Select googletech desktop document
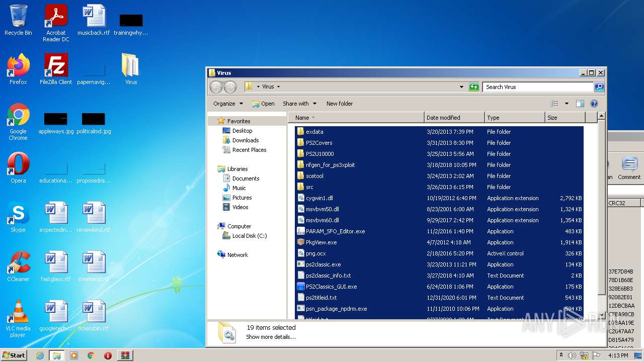This screenshot has height=362, width=644. click(56, 315)
